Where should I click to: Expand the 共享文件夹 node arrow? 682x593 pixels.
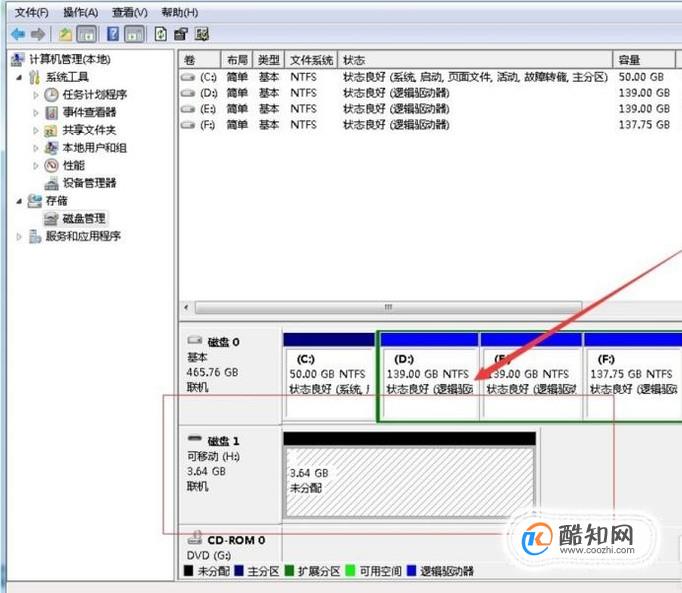click(x=36, y=130)
